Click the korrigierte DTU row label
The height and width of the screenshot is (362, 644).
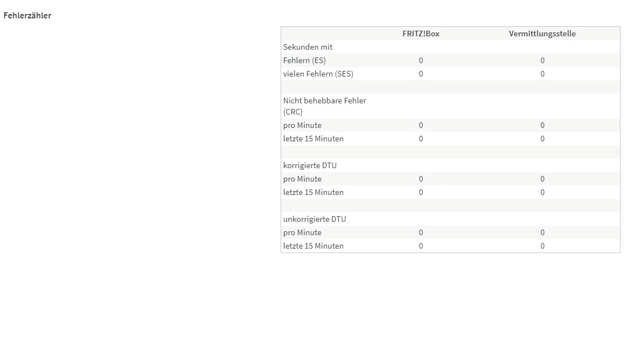tap(310, 165)
